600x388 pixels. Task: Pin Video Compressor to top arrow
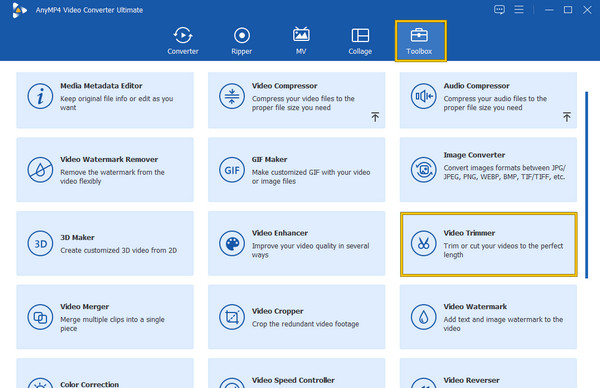375,117
